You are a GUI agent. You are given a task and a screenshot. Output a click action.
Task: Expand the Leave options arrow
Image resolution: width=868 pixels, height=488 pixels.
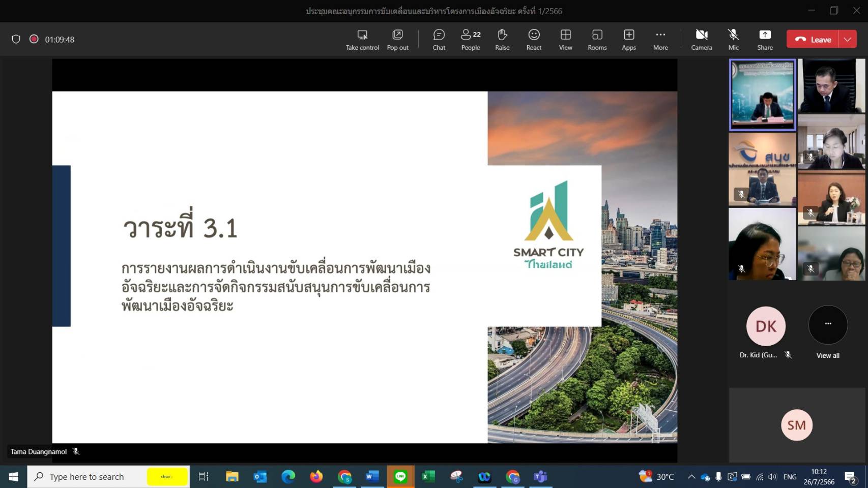[848, 39]
